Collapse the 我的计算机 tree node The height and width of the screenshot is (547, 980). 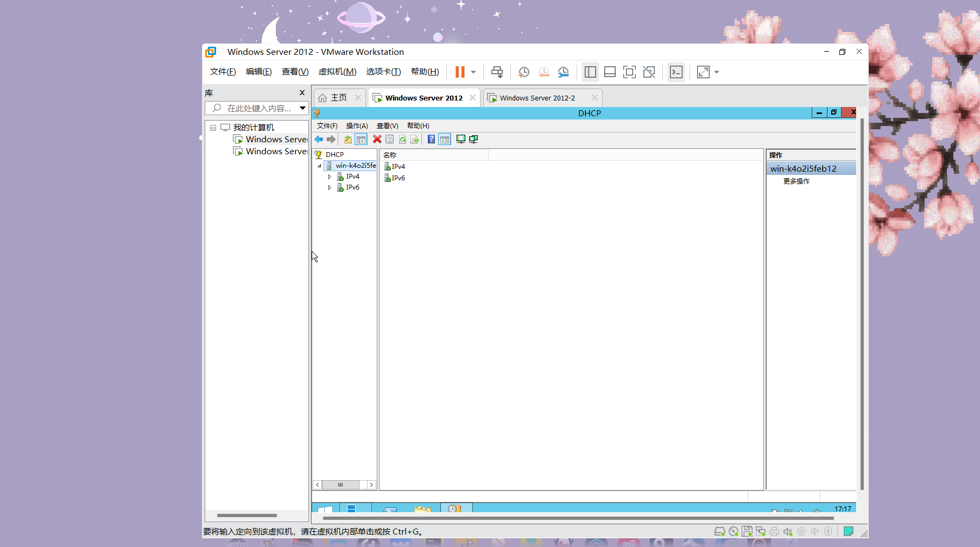pyautogui.click(x=213, y=128)
